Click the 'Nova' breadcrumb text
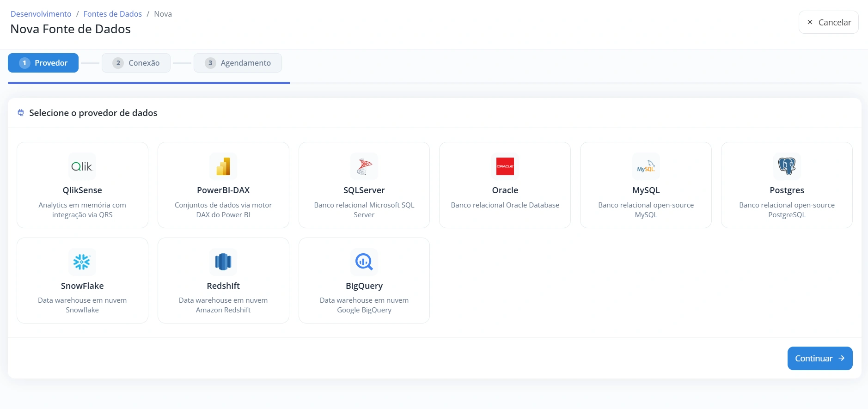 tap(163, 14)
